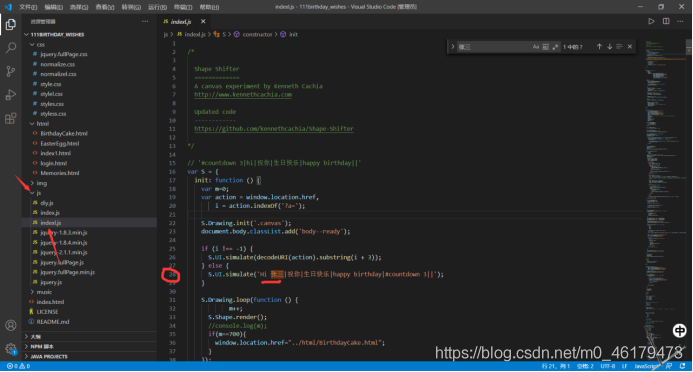Open editor more-actions ellipsis at top right
The width and height of the screenshot is (693, 372).
click(x=680, y=21)
